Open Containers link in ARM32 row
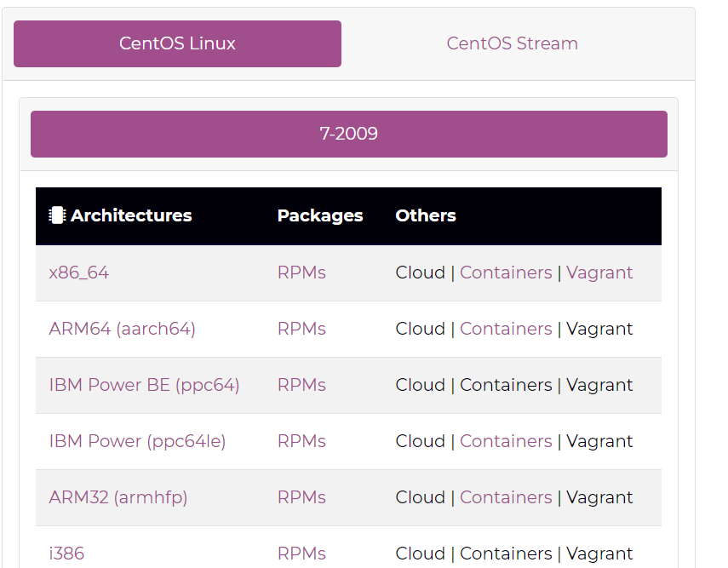Viewport: 728px width, 568px height. [x=506, y=497]
